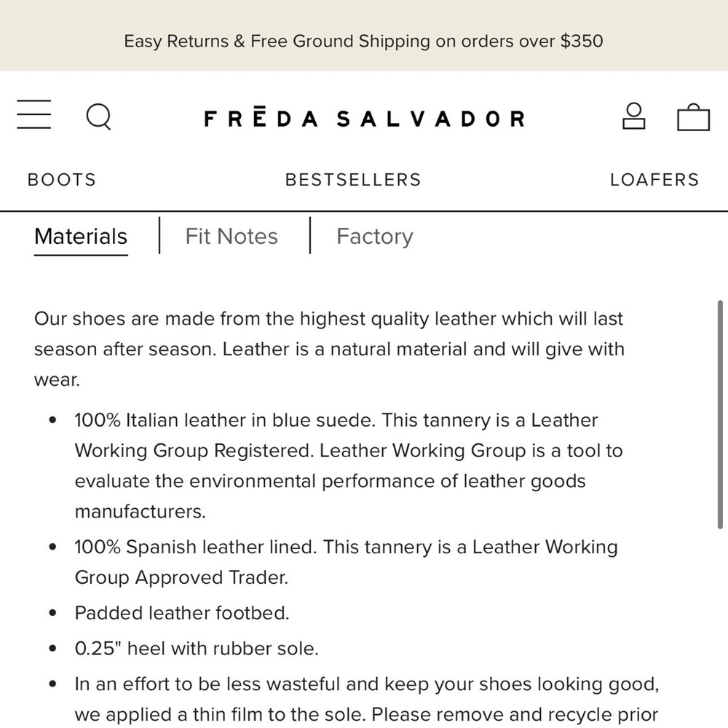Open the account profile icon
This screenshot has height=728, width=728.
tap(634, 116)
